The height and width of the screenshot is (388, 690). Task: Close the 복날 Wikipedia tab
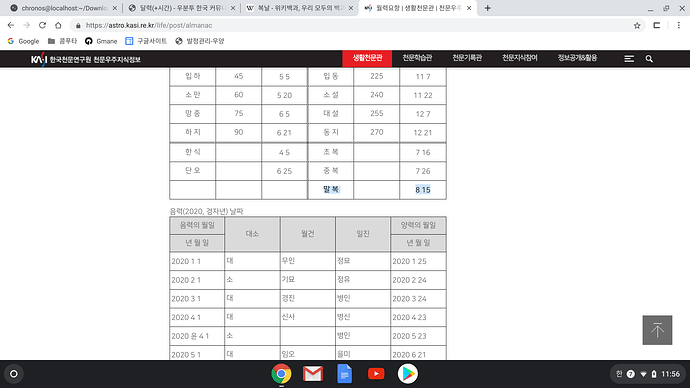tap(351, 8)
